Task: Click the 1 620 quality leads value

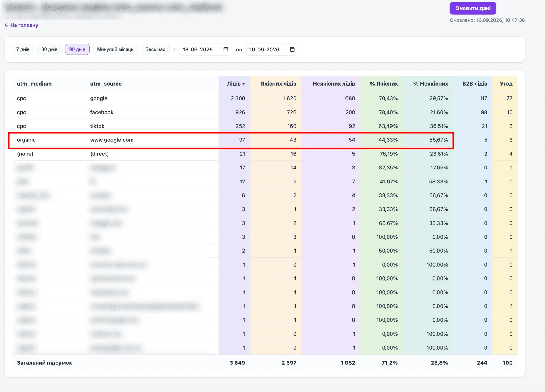Action: tap(289, 98)
